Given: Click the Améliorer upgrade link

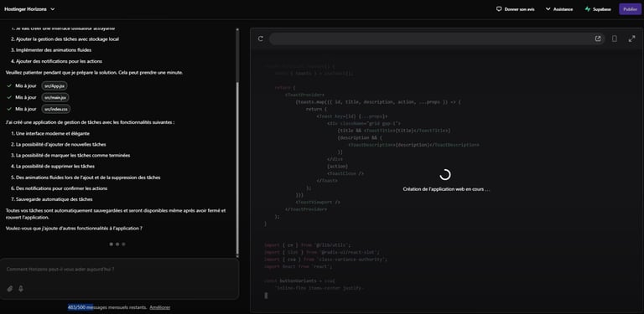Looking at the screenshot, I should (160, 307).
